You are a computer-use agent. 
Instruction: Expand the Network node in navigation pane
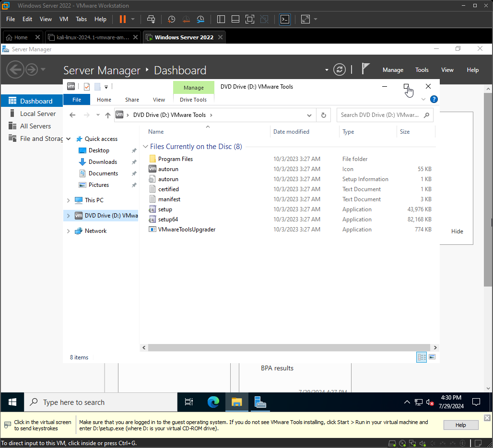pyautogui.click(x=69, y=231)
